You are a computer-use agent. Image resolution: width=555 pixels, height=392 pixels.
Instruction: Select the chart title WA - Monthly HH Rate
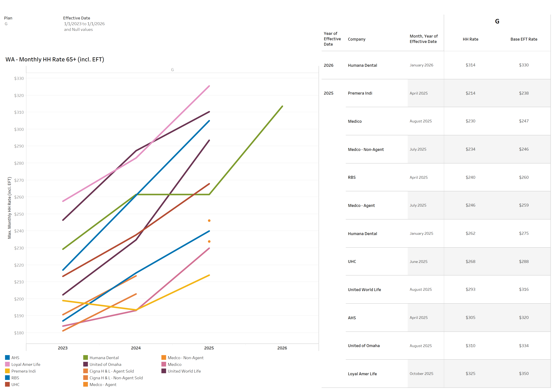55,59
